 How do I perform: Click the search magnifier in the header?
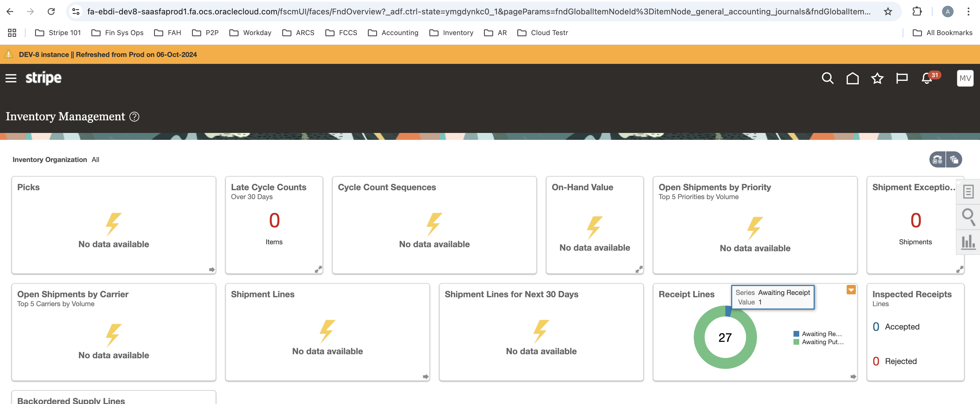click(827, 79)
